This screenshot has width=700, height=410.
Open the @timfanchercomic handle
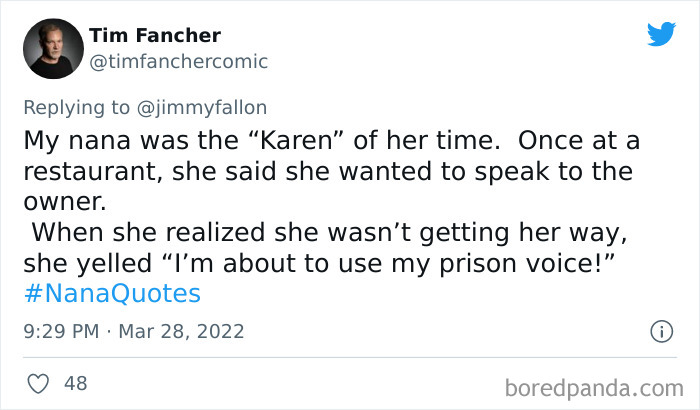click(x=178, y=61)
